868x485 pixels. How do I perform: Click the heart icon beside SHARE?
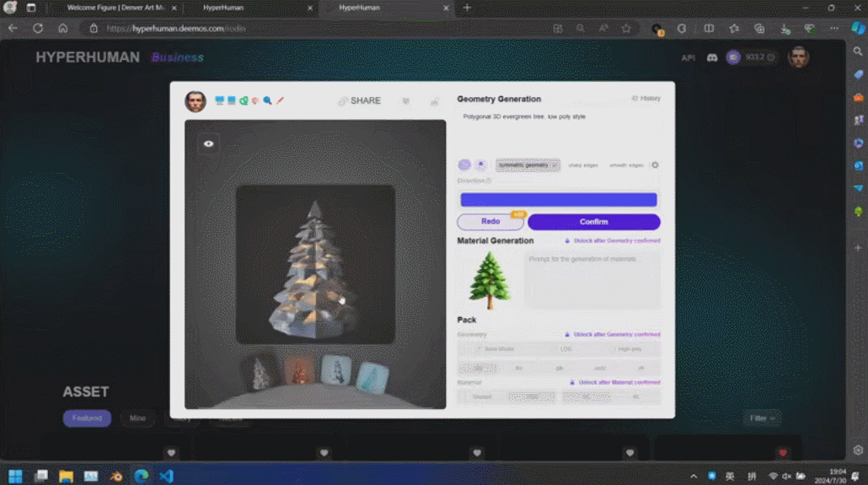click(405, 101)
